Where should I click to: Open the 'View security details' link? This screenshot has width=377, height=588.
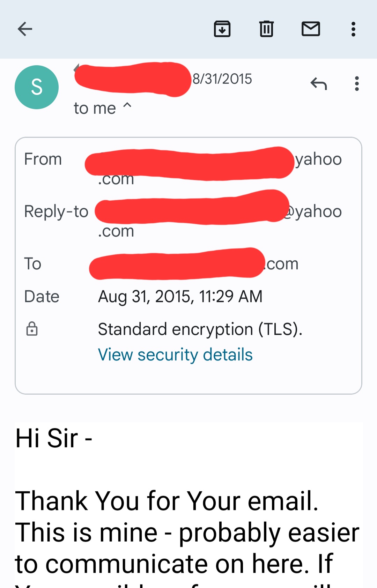click(175, 355)
